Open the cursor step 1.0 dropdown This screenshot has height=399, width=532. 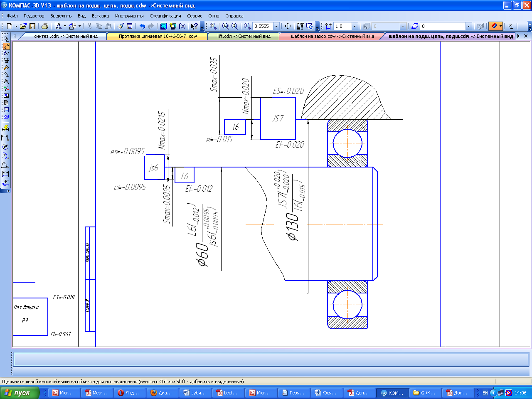355,26
